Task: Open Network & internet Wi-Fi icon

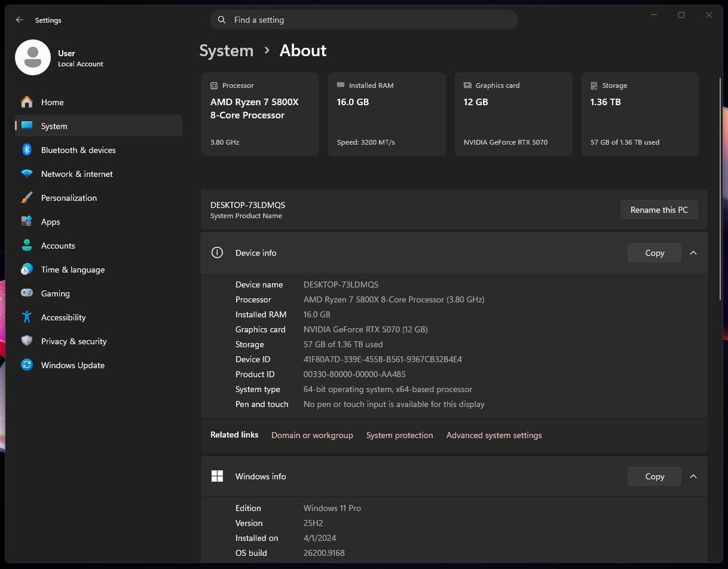Action: point(27,174)
